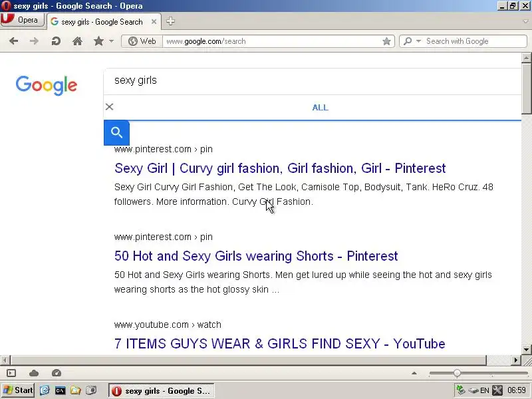The width and height of the screenshot is (532, 399).
Task: Open the bookmarks star menu
Action: (98, 41)
